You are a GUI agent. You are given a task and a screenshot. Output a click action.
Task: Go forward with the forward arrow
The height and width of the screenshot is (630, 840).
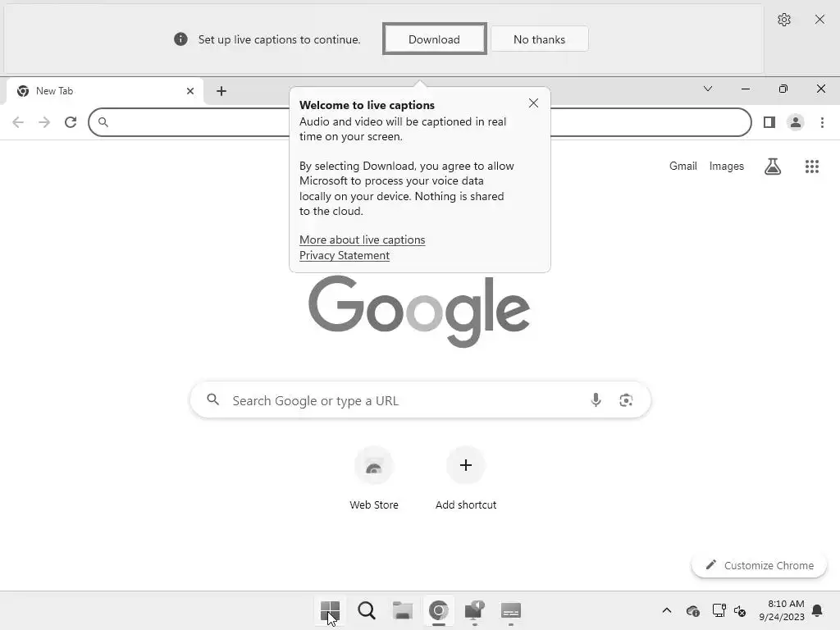point(44,122)
